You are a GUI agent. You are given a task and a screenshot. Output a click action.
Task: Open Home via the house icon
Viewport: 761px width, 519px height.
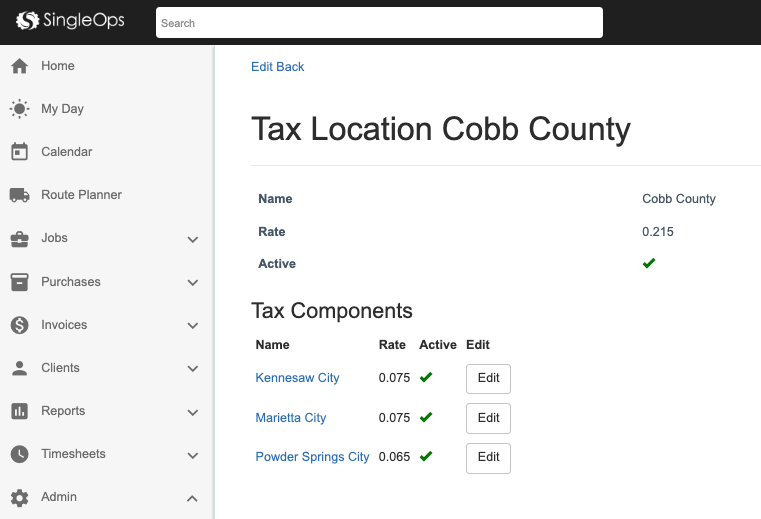pyautogui.click(x=19, y=66)
